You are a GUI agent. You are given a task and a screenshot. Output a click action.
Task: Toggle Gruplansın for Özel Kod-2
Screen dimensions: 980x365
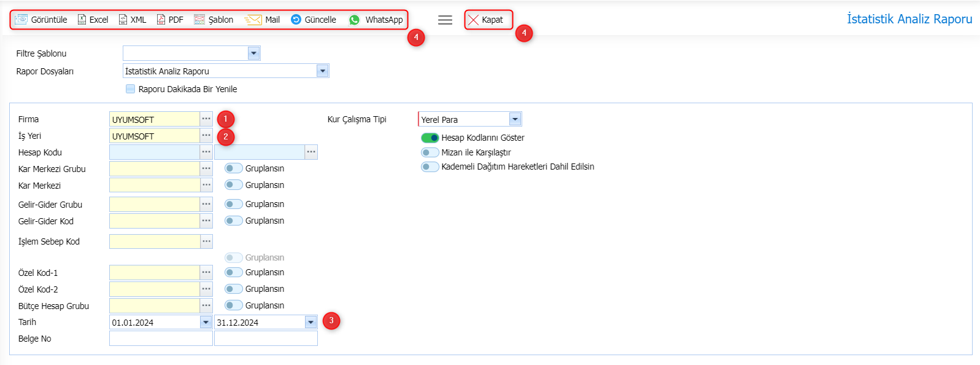[x=233, y=289]
